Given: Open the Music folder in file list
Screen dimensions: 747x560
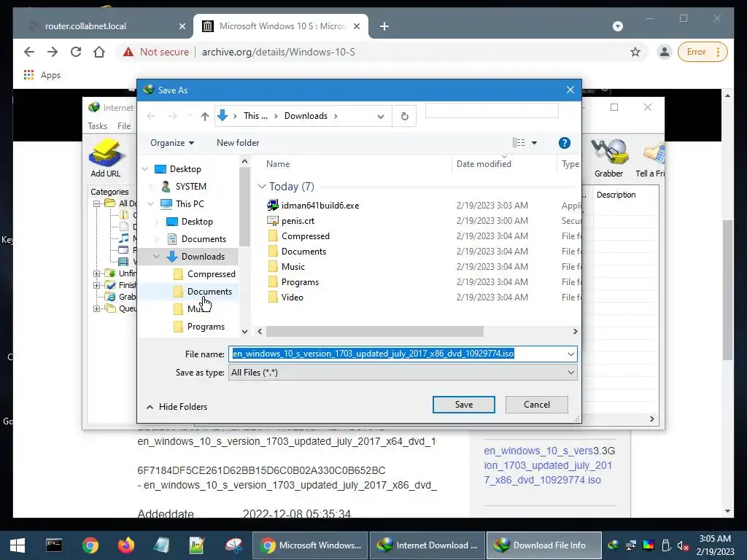Looking at the screenshot, I should click(293, 267).
